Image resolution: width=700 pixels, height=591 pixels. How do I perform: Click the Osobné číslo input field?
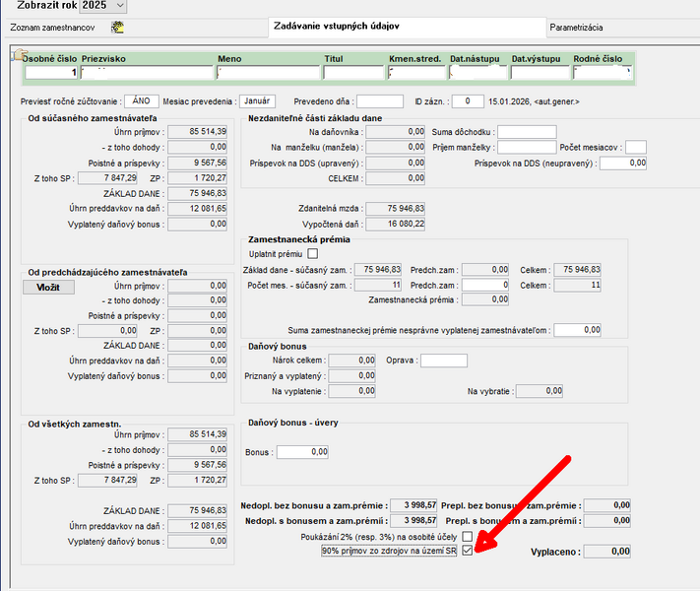click(51, 72)
